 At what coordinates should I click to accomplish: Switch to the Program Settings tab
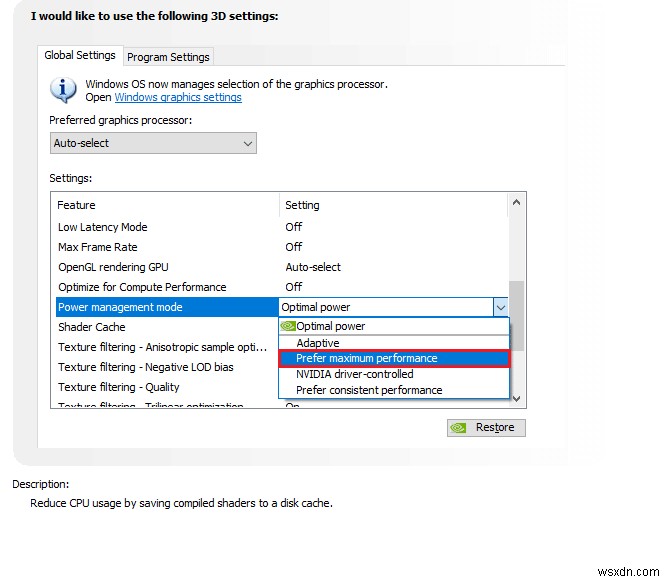(168, 57)
